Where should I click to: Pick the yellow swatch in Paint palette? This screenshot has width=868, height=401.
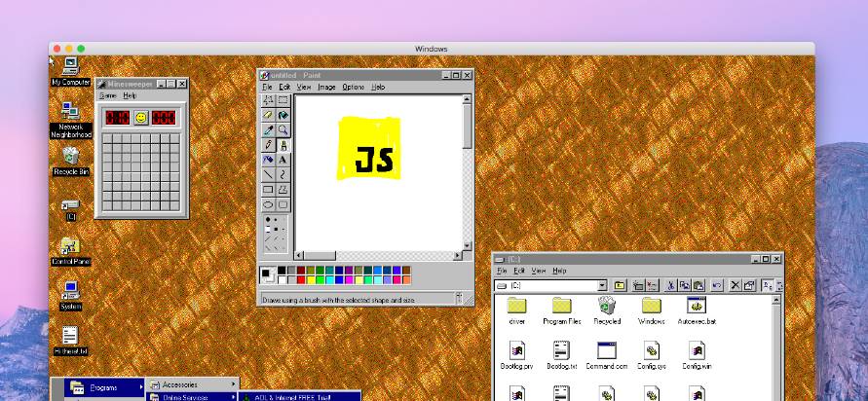(x=311, y=280)
